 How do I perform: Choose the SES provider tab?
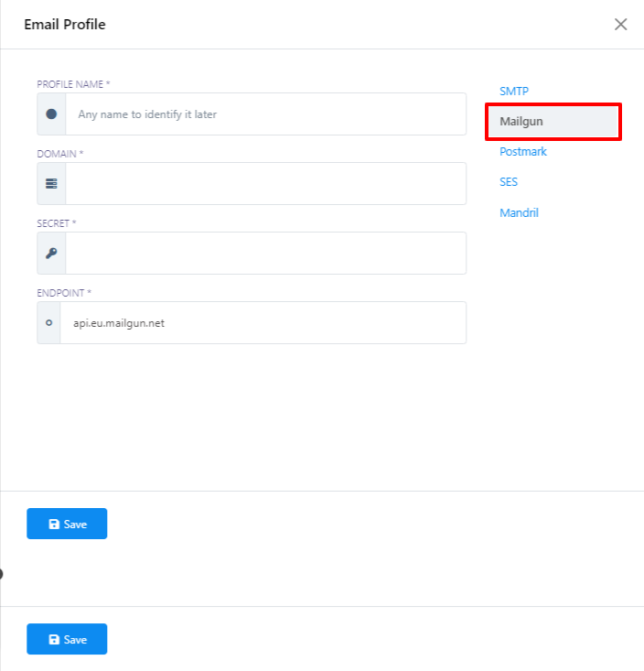[x=509, y=182]
